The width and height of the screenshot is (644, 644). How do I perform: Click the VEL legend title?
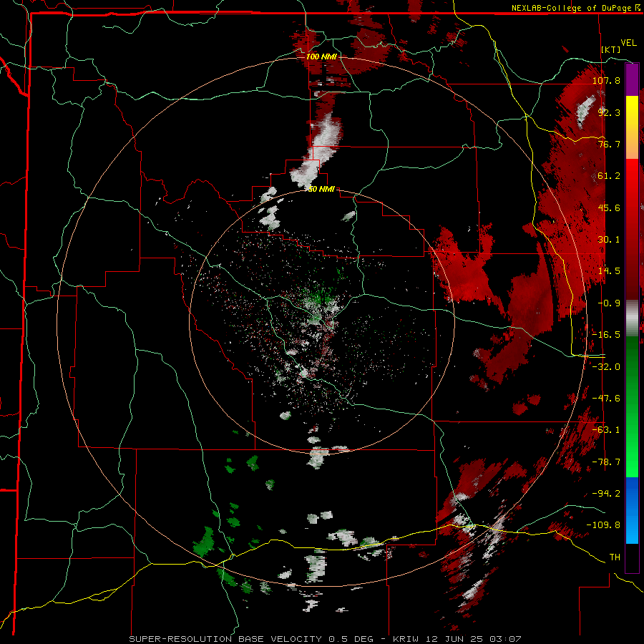click(x=628, y=43)
